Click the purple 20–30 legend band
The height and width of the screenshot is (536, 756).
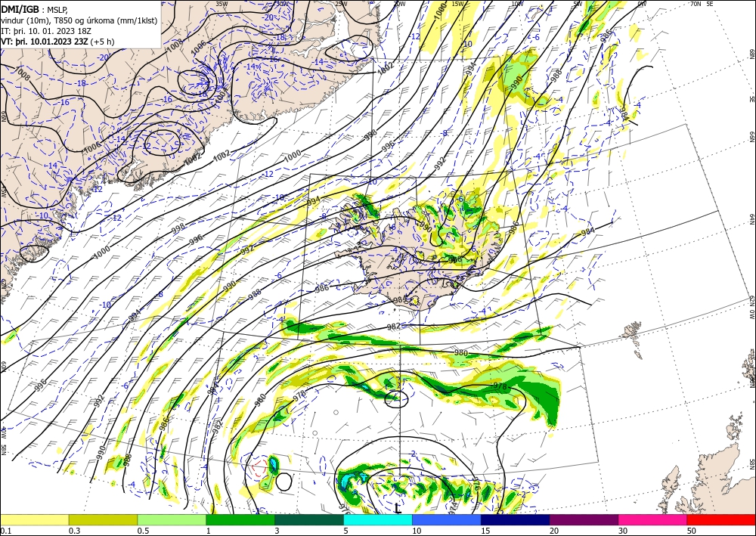pyautogui.click(x=584, y=519)
